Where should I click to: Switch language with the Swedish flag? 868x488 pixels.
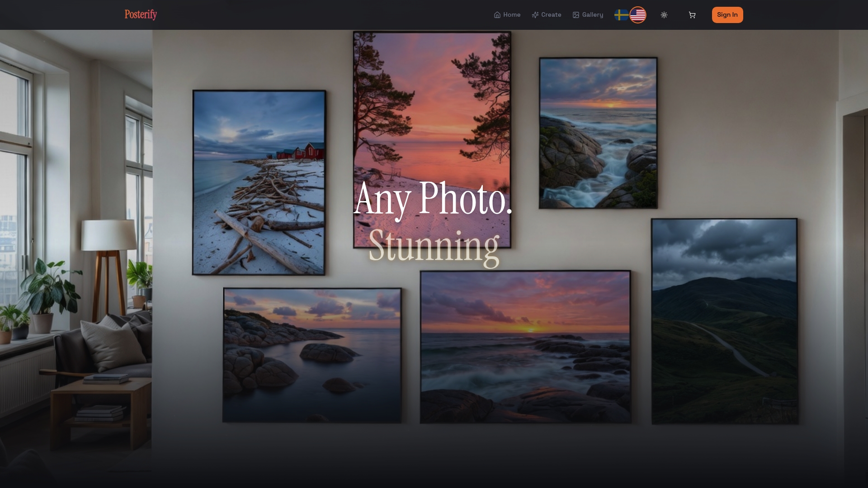tap(621, 15)
